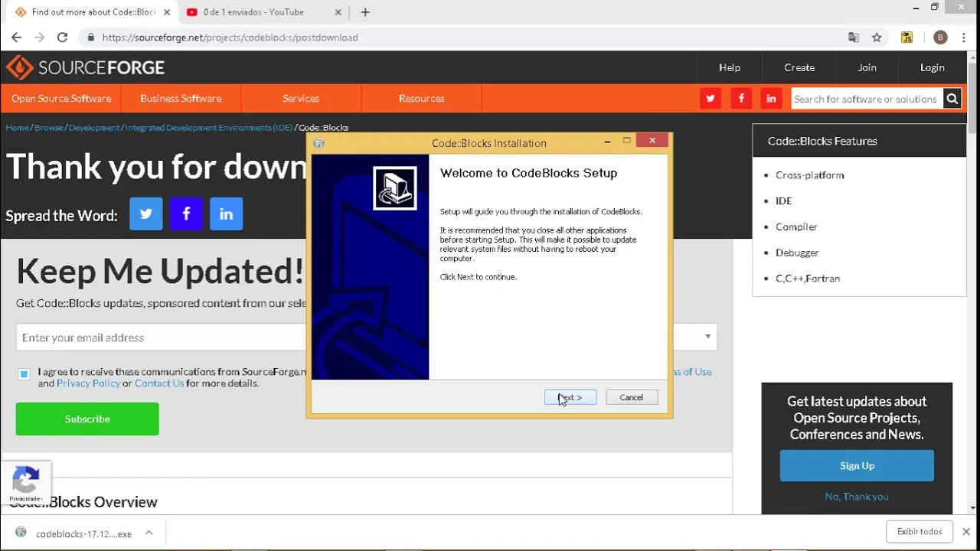Click Next in the CodeBlocks Setup dialog

(x=570, y=397)
